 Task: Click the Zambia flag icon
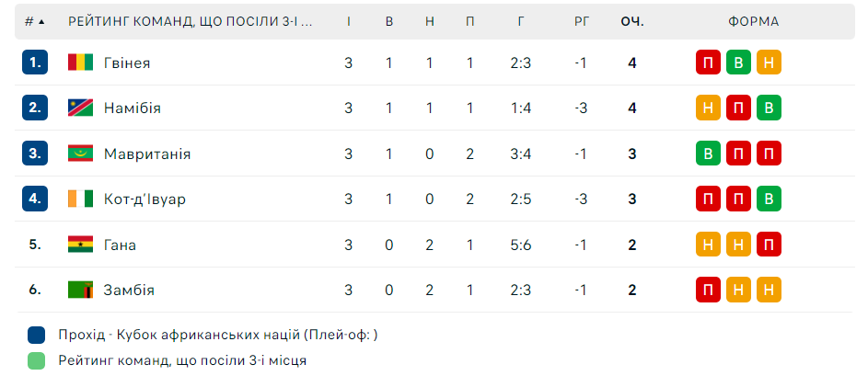tap(80, 290)
